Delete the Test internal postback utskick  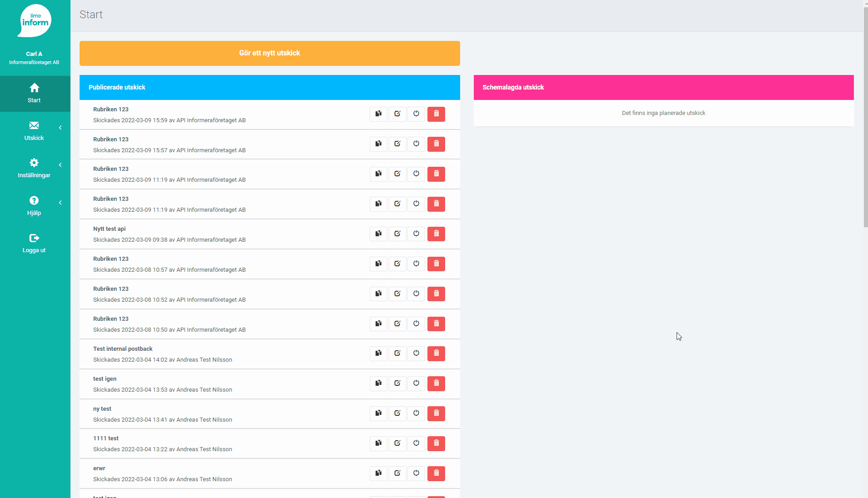click(x=436, y=354)
